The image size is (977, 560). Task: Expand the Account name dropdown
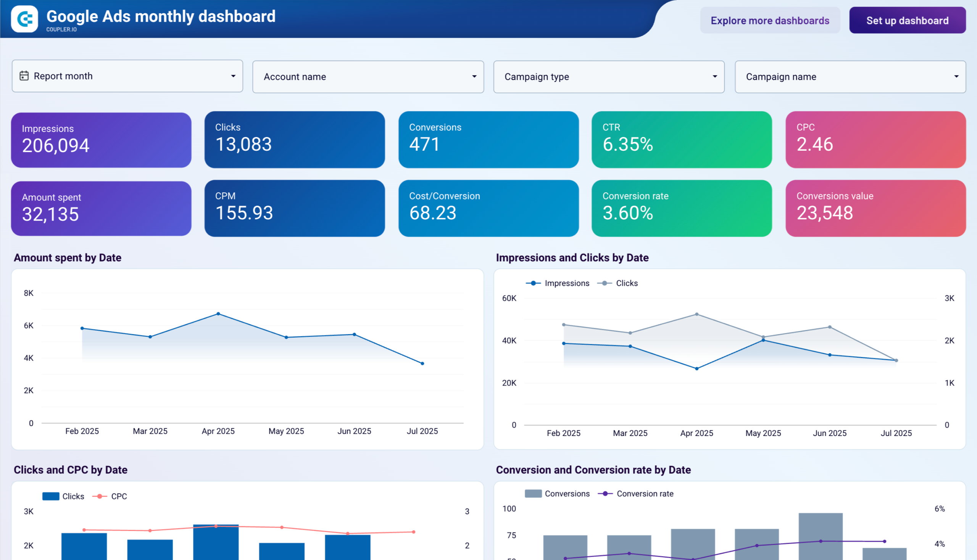click(368, 77)
